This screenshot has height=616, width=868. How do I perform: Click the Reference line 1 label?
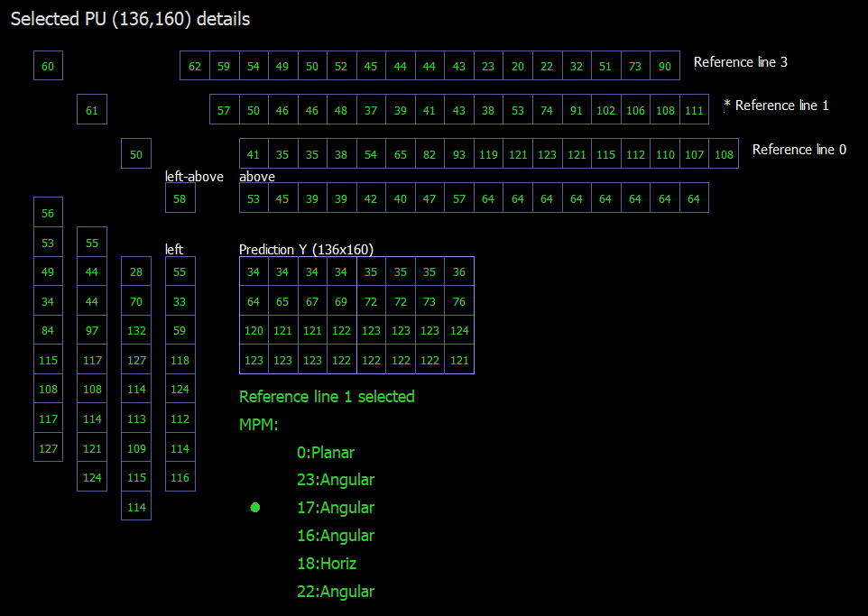pyautogui.click(x=781, y=106)
